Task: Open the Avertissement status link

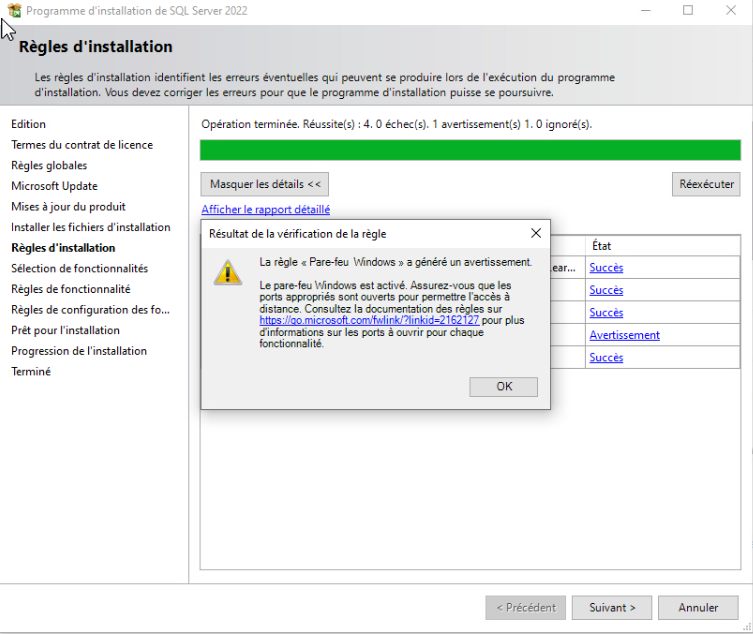Action: click(624, 335)
